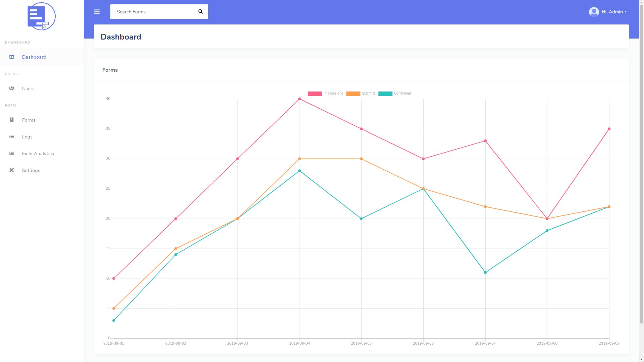This screenshot has width=644, height=362.
Task: Go to Logs menu item
Action: (27, 137)
